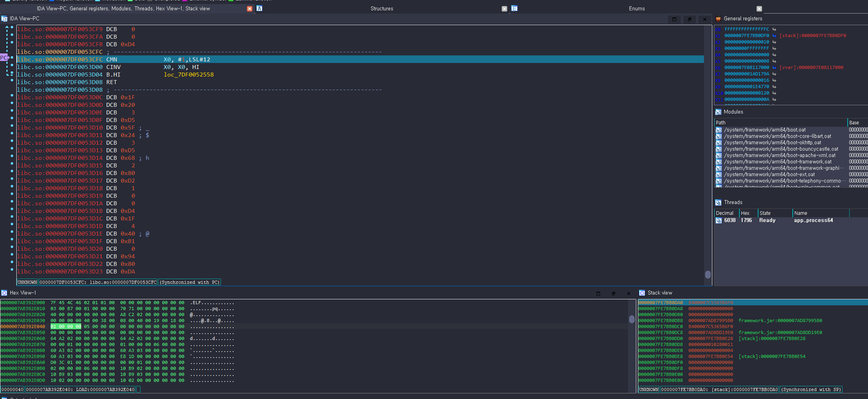Click the PC marker in the gutter
The width and height of the screenshot is (868, 399).
(4, 58)
